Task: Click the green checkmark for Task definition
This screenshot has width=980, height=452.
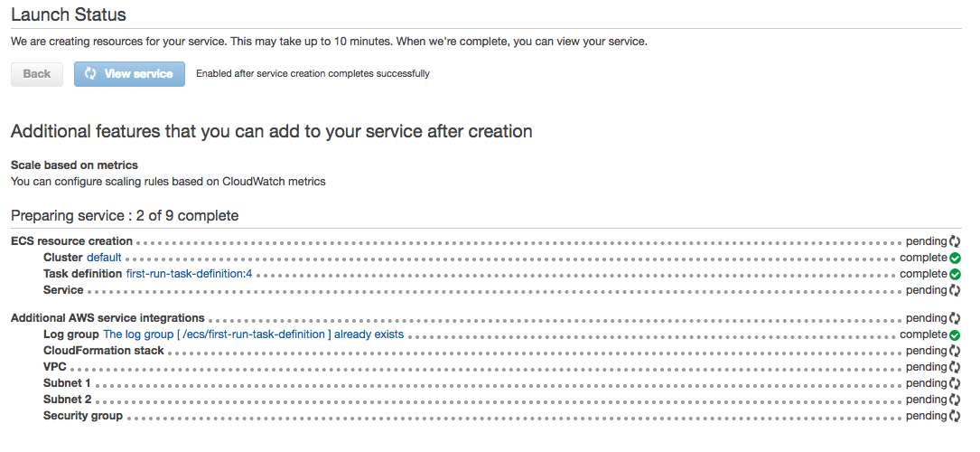Action: [x=955, y=274]
